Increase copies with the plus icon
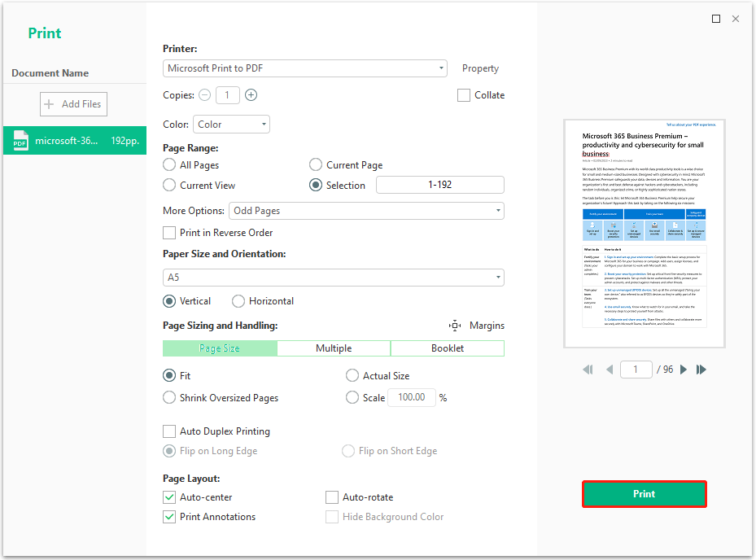Image resolution: width=756 pixels, height=560 pixels. (x=251, y=95)
